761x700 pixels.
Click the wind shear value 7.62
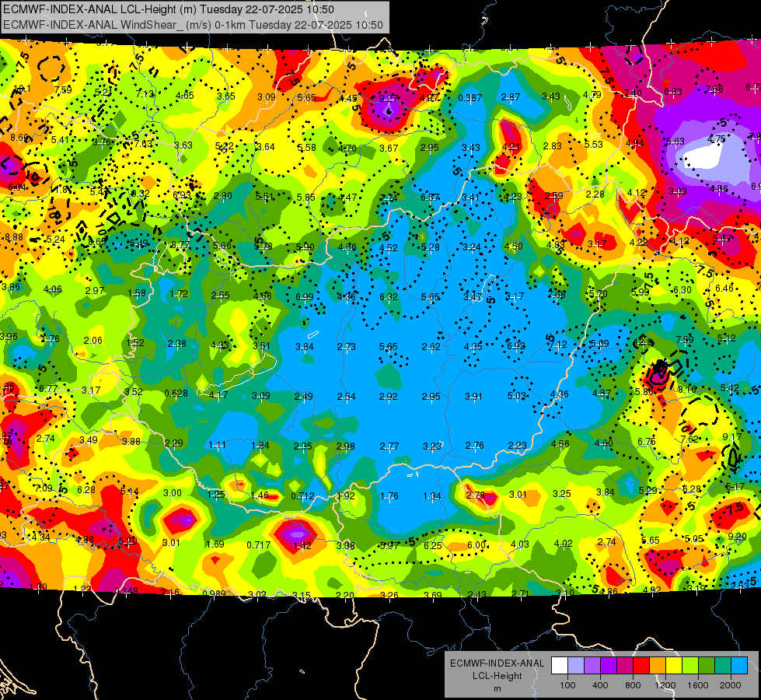689,439
